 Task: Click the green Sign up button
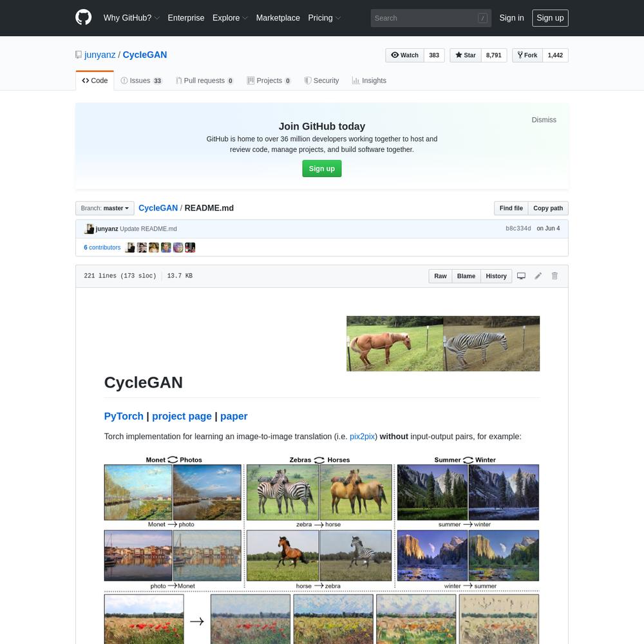coord(322,169)
